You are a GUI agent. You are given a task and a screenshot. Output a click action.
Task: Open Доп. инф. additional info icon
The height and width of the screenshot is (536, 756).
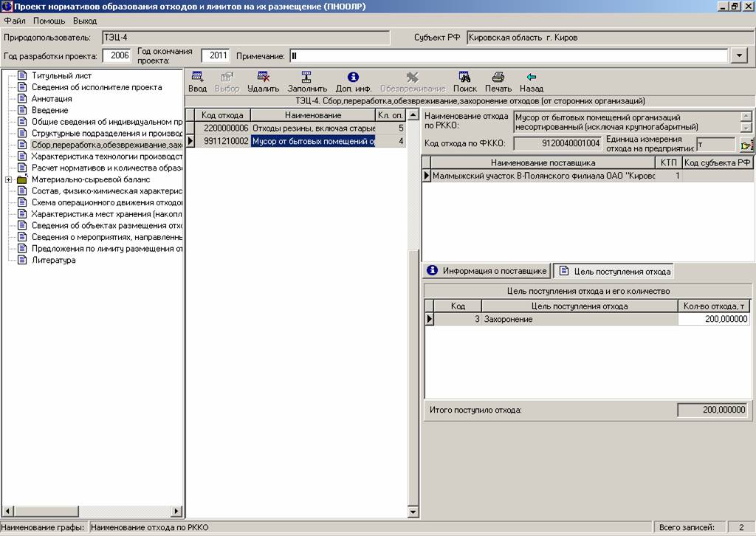[353, 78]
